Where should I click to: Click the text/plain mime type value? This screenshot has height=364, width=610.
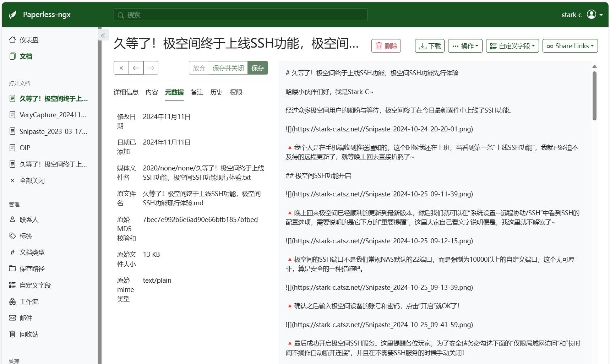(157, 280)
